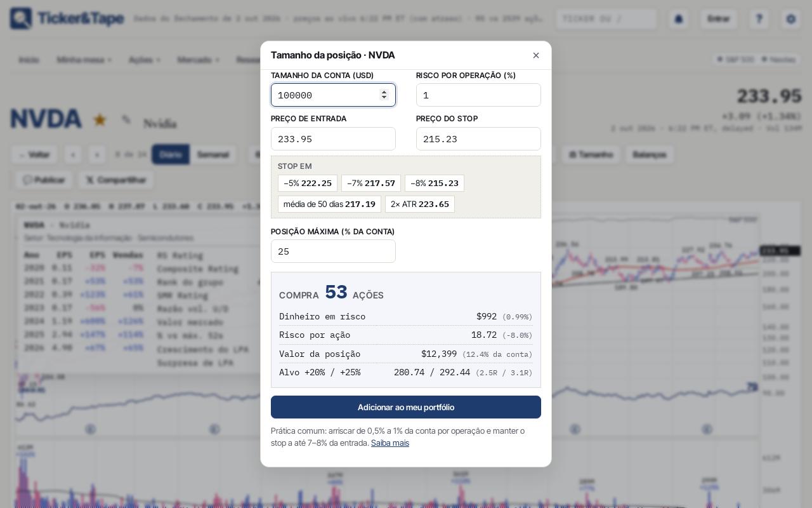
Task: Open the Balanços button
Action: tap(650, 154)
